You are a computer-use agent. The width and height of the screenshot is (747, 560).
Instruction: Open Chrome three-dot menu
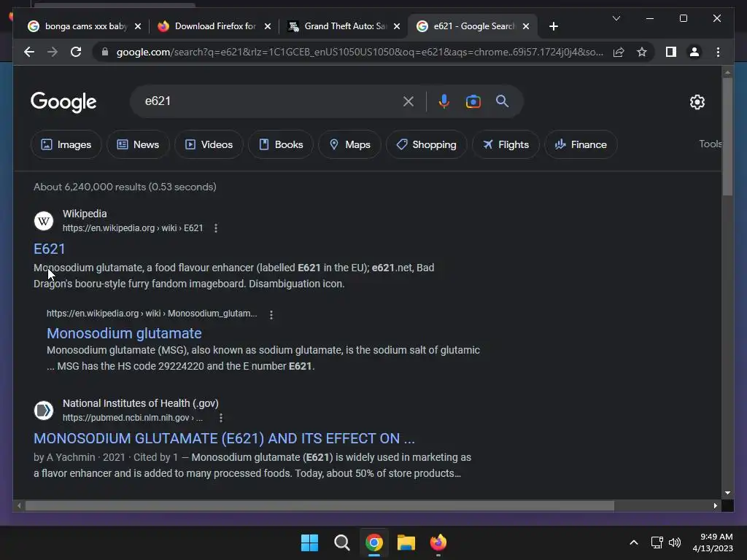point(718,52)
